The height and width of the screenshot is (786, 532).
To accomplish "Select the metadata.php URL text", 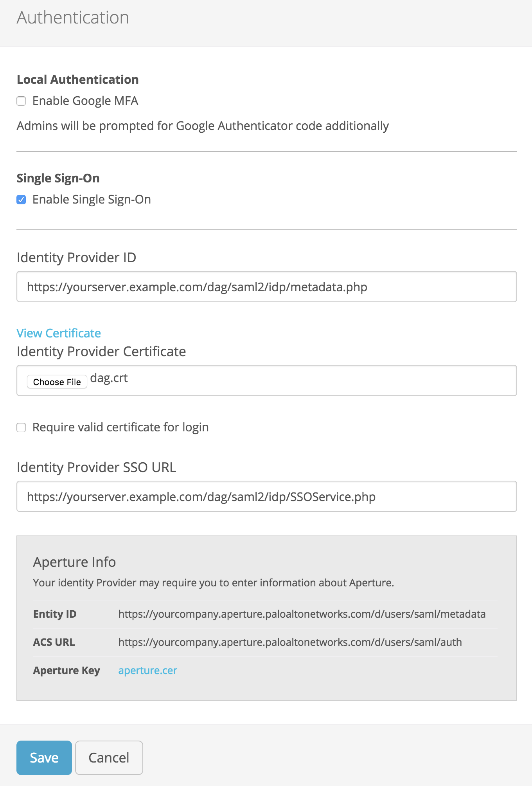I will [x=197, y=287].
